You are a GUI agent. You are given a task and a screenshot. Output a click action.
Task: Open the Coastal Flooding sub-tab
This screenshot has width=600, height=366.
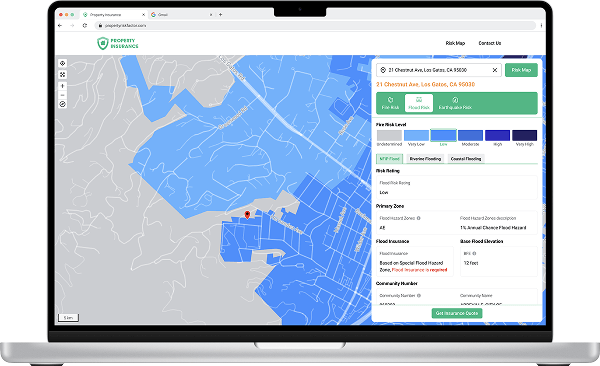click(466, 158)
